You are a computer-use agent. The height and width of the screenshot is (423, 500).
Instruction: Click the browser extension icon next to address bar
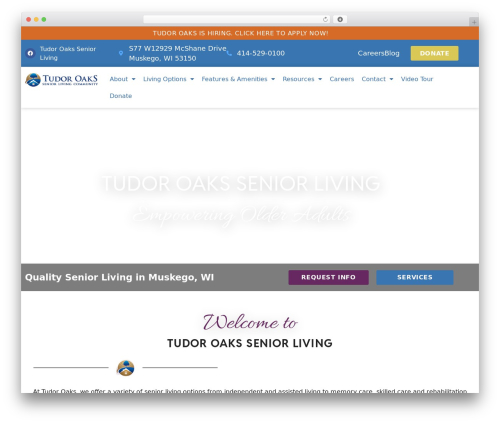[x=340, y=20]
